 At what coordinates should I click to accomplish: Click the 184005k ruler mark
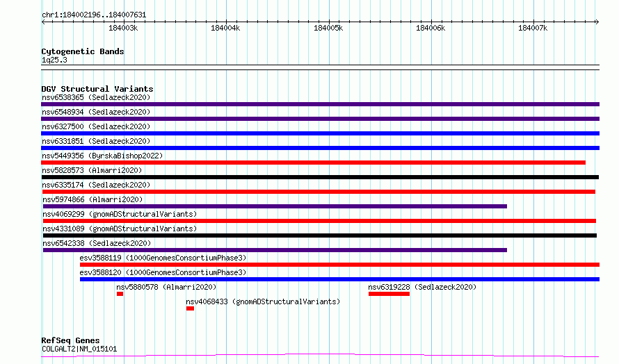pyautogui.click(x=328, y=28)
